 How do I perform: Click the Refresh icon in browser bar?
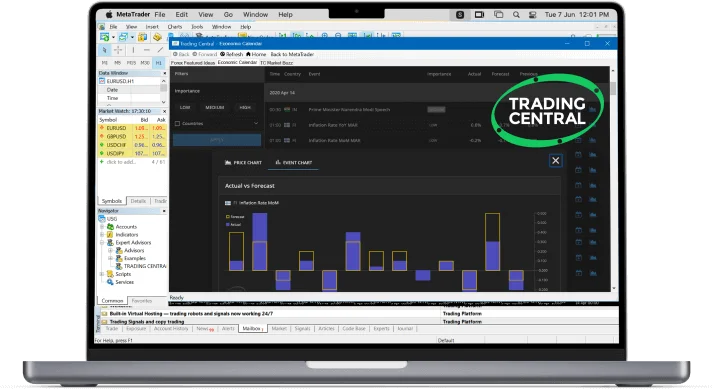[223, 54]
